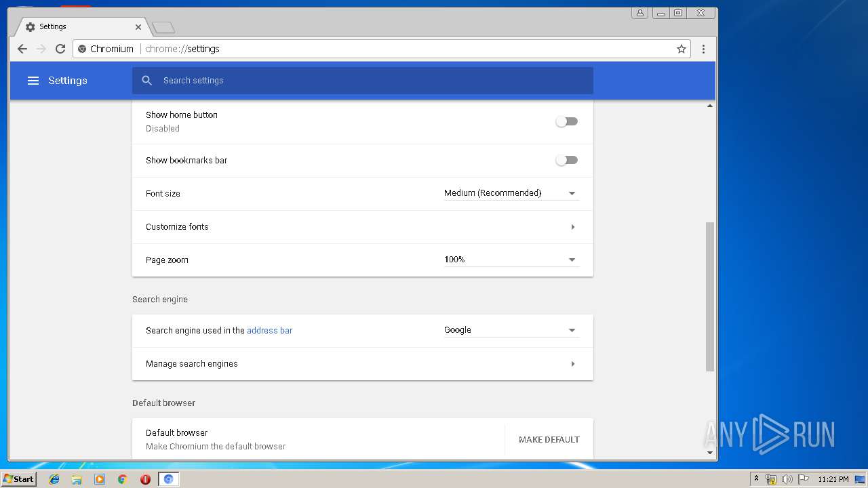
Task: Show hidden system tray icons
Action: 756,479
